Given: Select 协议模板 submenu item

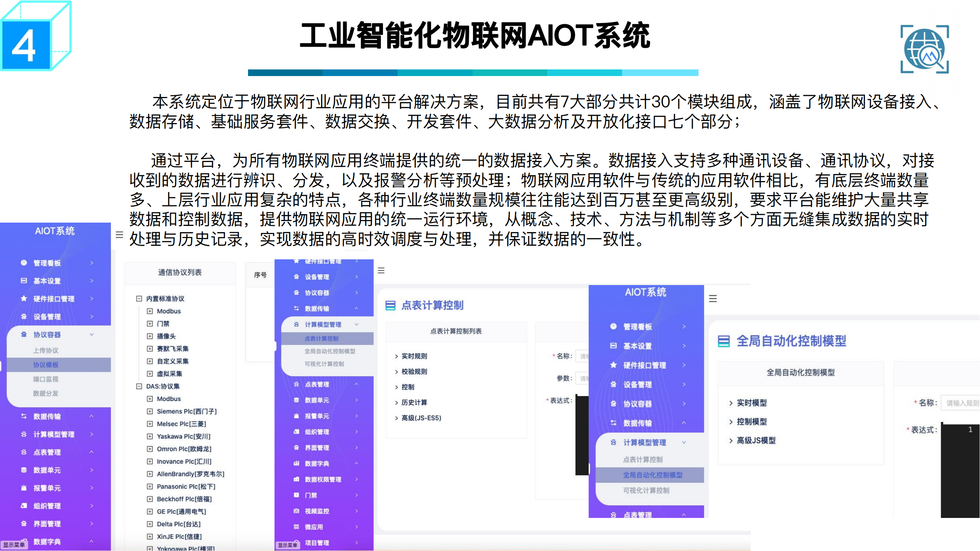Looking at the screenshot, I should 46,365.
